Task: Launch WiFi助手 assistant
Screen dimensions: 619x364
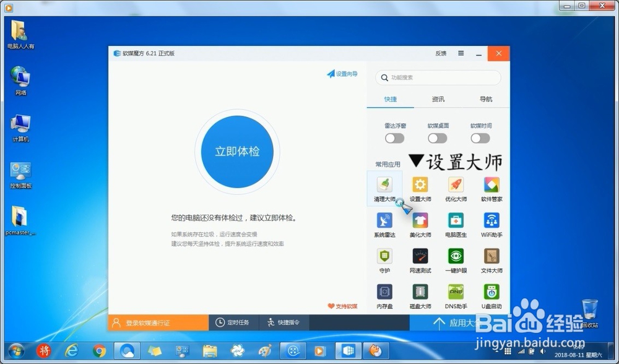Action: point(491,225)
